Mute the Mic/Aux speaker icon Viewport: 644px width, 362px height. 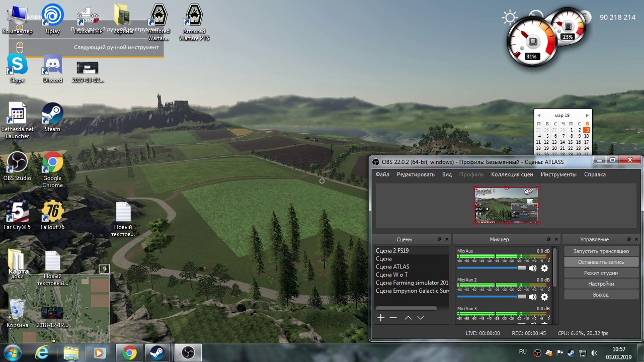[533, 268]
